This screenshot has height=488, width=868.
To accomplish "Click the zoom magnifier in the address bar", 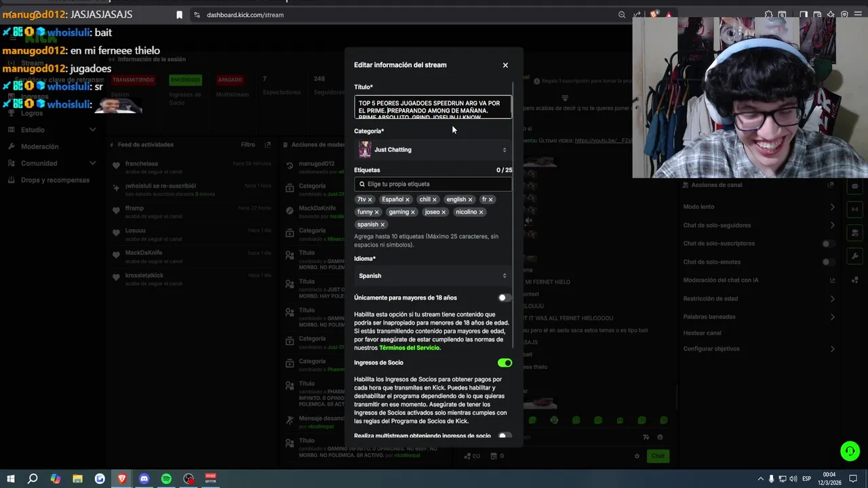I will click(x=622, y=15).
